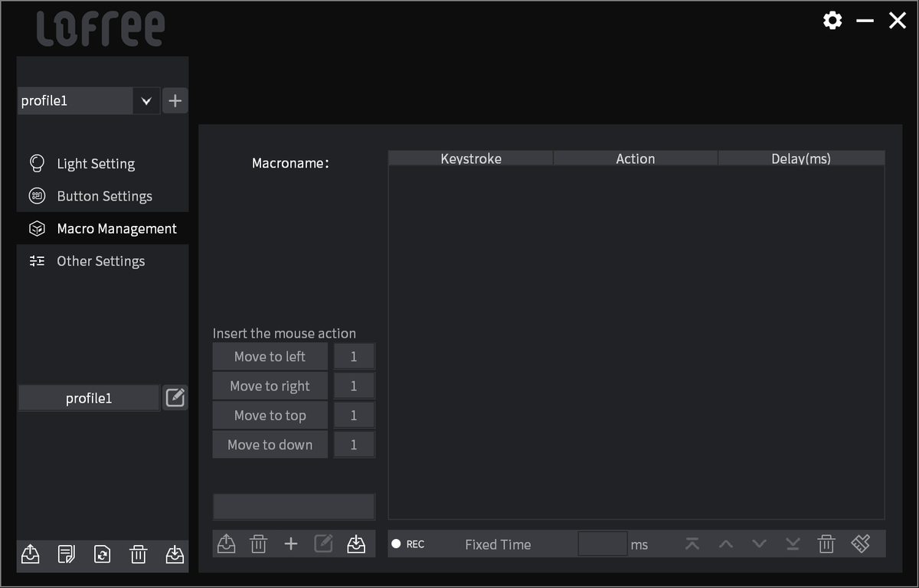
Task: Close the Lofree window
Action: click(x=898, y=21)
